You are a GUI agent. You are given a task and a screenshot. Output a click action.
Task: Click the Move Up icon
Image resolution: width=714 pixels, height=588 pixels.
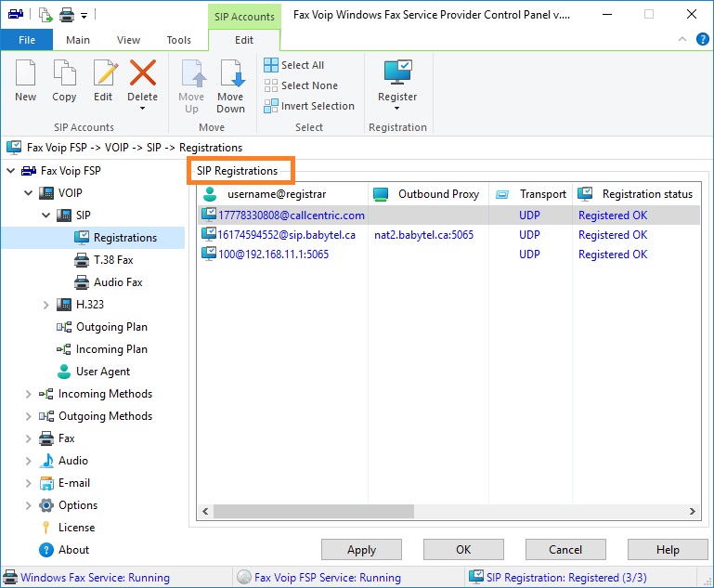pos(193,72)
